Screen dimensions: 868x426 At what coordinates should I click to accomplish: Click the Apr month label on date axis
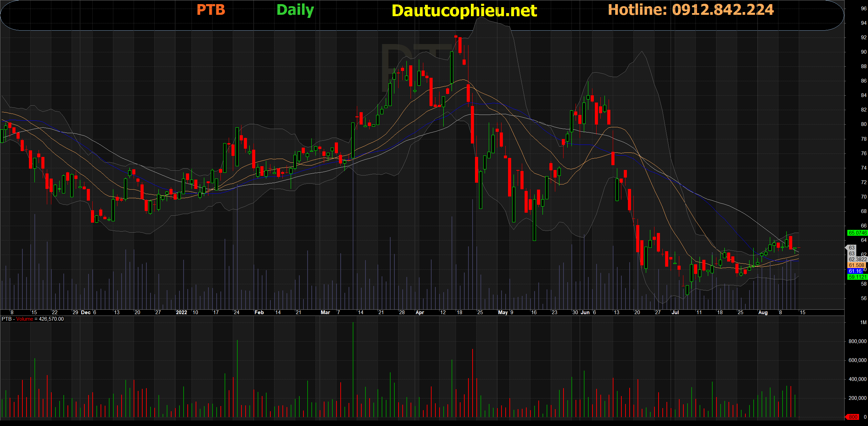click(420, 312)
